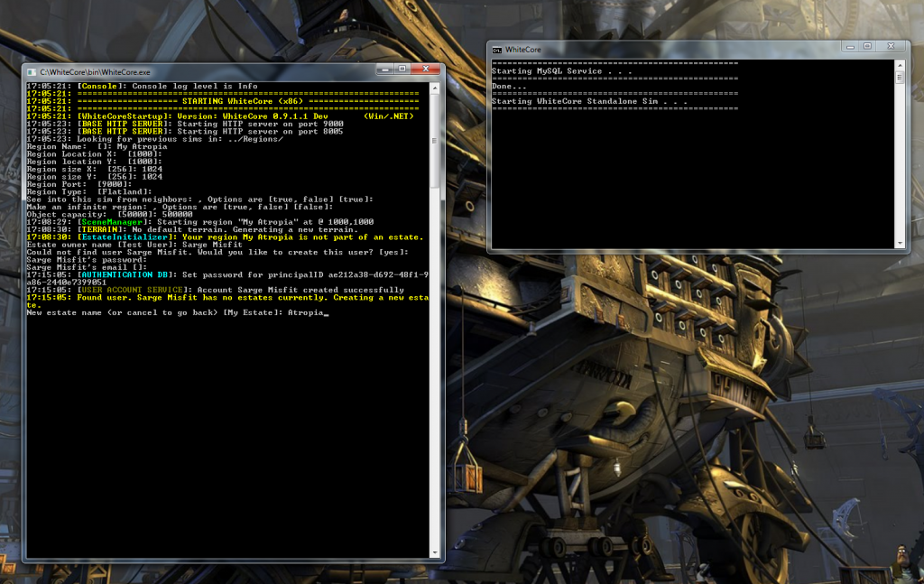
Task: Click the 'WhiteCore' title of the startup window
Action: point(522,50)
